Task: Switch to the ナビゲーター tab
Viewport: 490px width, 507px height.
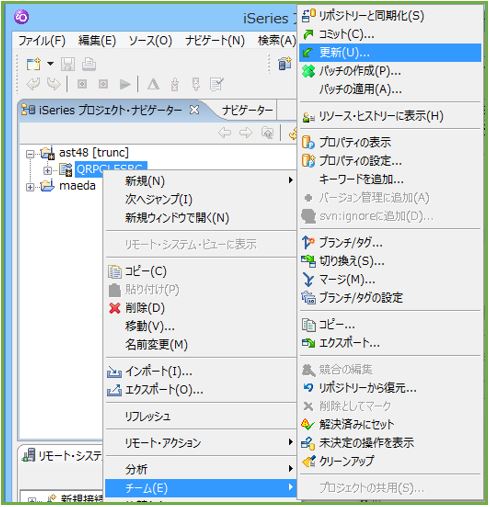Action: [x=248, y=110]
